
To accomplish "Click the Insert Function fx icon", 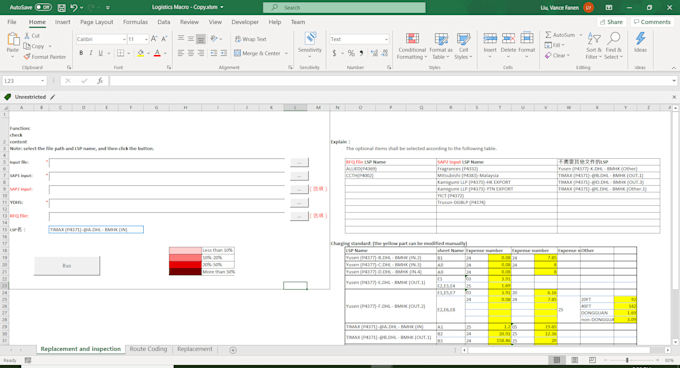I will point(100,81).
